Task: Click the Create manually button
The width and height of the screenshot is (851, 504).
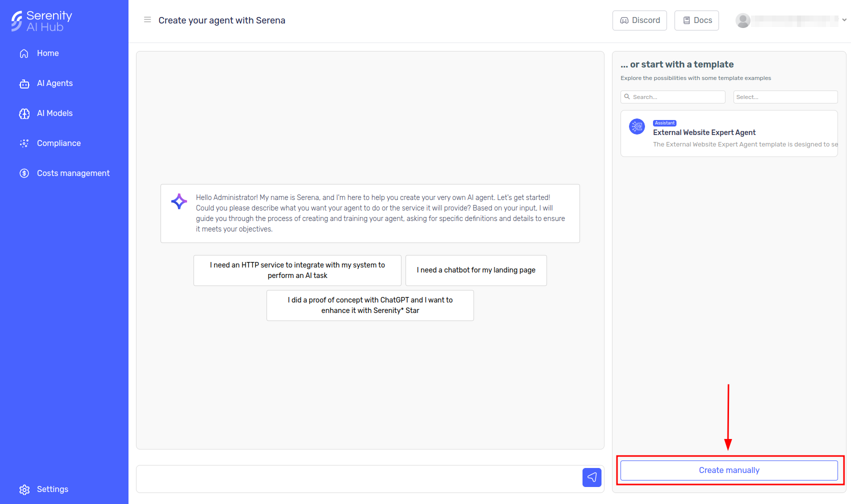Action: (x=729, y=470)
